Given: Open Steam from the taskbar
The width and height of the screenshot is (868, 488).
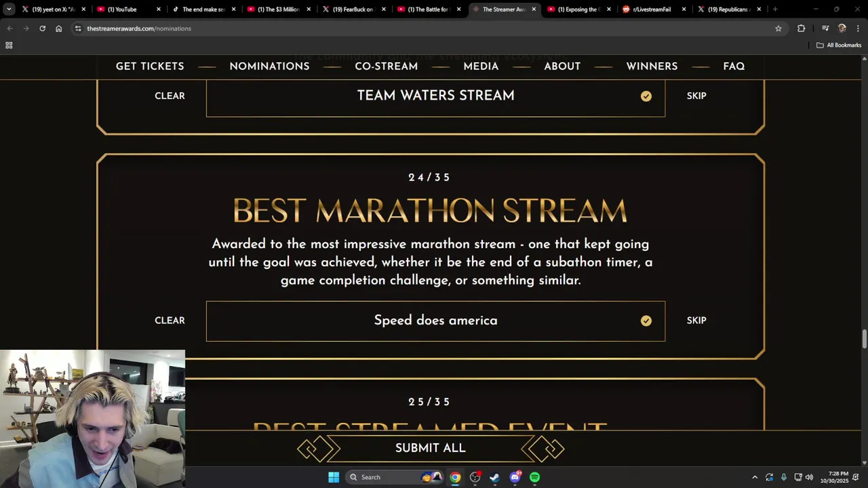Looking at the screenshot, I should [494, 477].
